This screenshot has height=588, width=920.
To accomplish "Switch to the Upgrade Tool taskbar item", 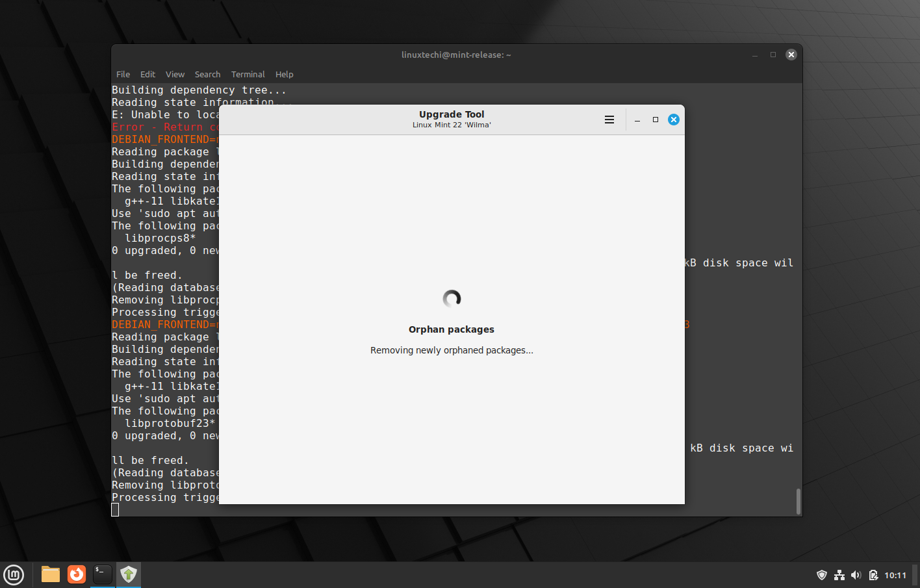I will pyautogui.click(x=129, y=574).
